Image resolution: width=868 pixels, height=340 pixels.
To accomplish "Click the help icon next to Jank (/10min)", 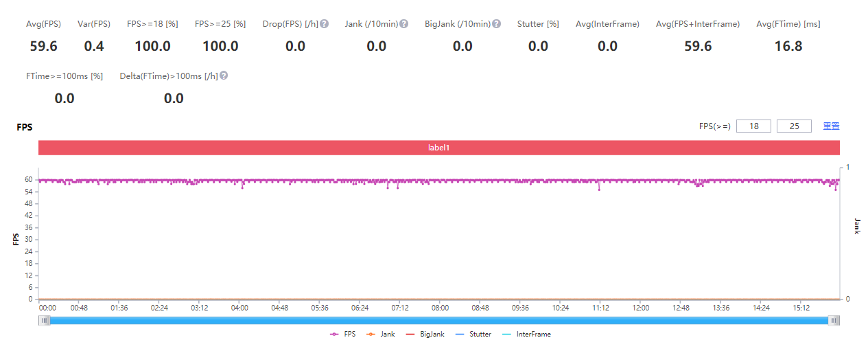I will pyautogui.click(x=404, y=24).
